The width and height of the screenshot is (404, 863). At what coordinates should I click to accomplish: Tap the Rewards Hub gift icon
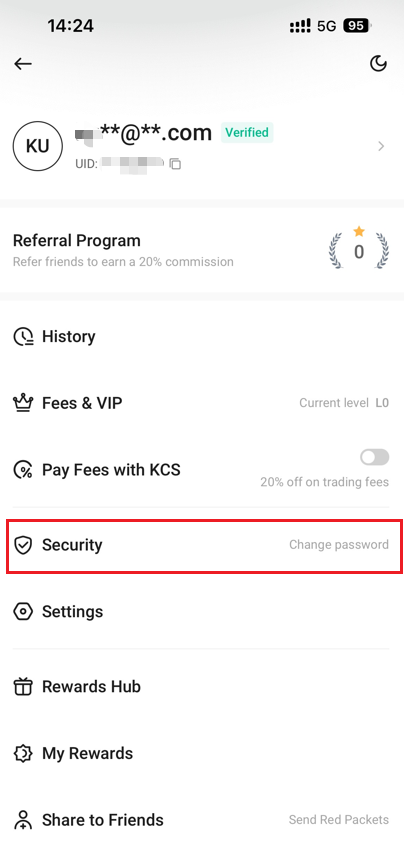click(23, 687)
